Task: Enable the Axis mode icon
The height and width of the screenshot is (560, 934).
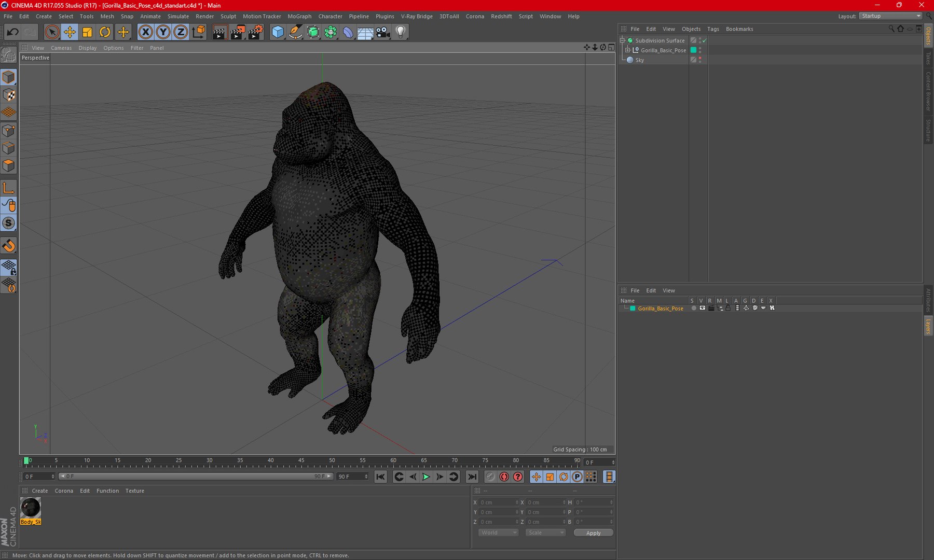Action: click(x=9, y=188)
